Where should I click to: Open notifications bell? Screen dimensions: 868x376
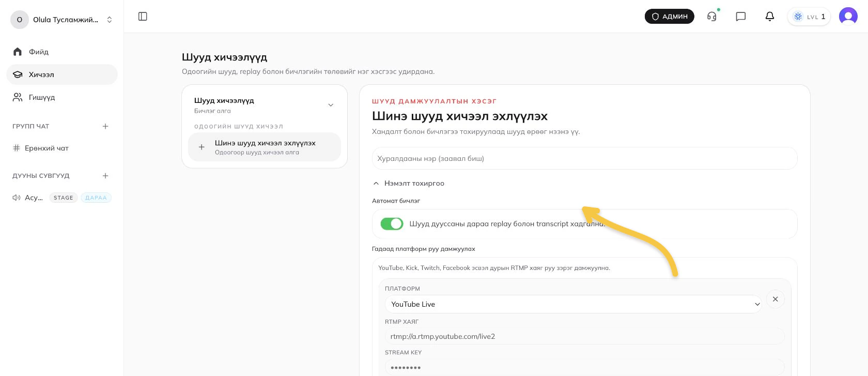(x=770, y=17)
